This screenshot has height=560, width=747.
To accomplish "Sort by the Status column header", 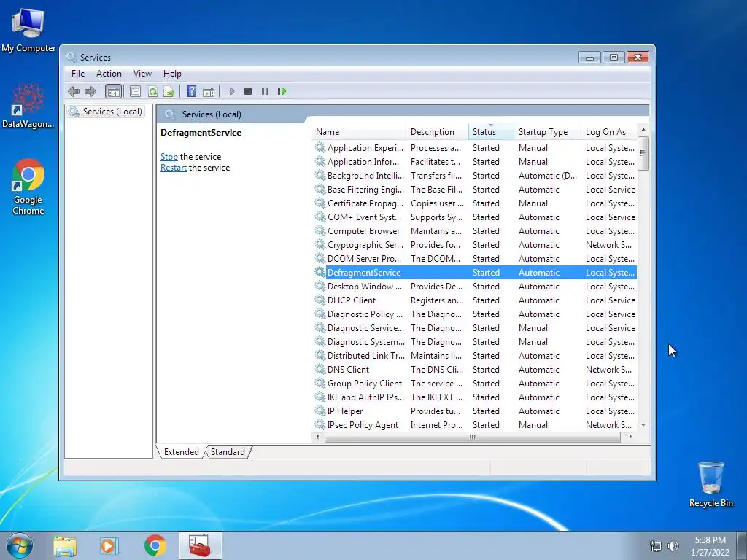I will point(491,132).
